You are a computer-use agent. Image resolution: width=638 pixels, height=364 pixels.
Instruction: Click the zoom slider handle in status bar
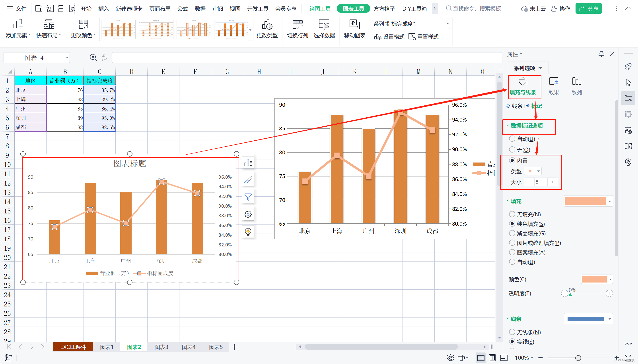[x=578, y=358]
